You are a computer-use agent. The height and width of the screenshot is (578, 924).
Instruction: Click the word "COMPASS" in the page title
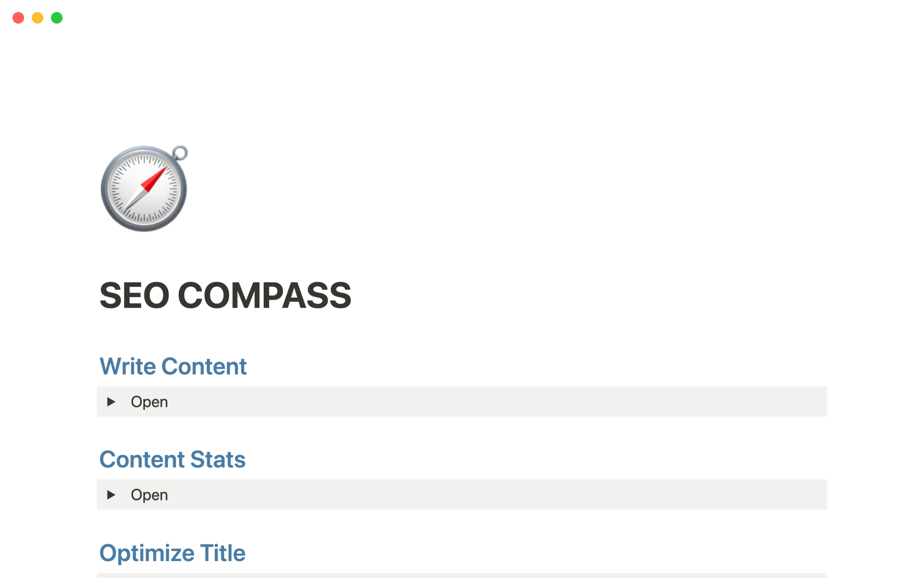coord(264,295)
